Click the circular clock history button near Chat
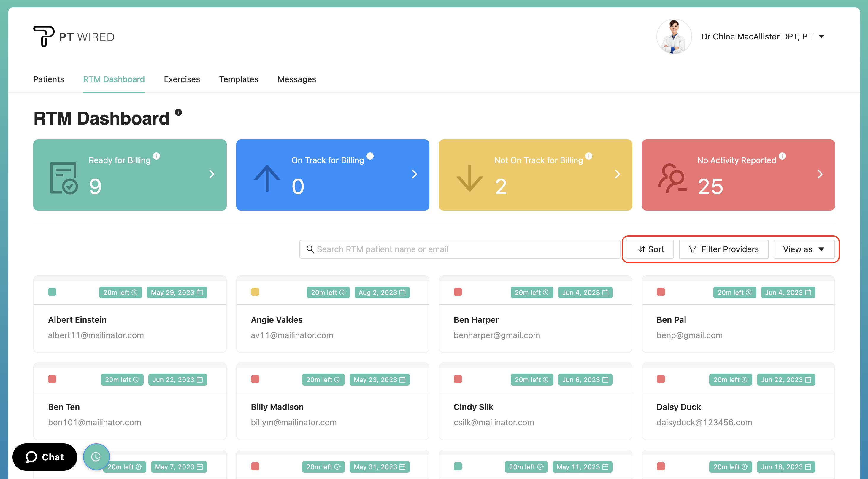Viewport: 868px width, 479px height. click(96, 457)
